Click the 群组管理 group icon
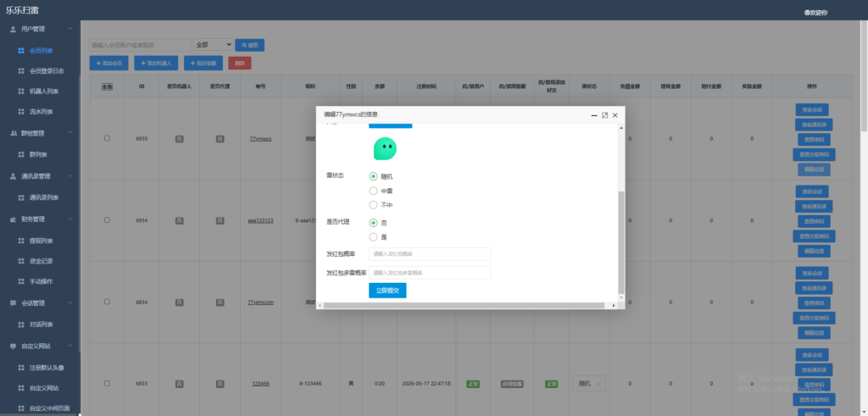The width and height of the screenshot is (868, 416). tap(14, 133)
